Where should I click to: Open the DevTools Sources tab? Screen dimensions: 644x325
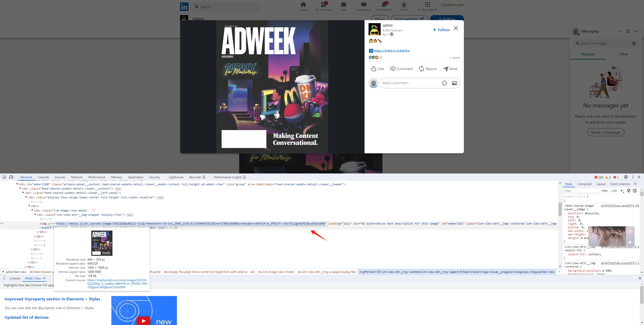(60, 177)
